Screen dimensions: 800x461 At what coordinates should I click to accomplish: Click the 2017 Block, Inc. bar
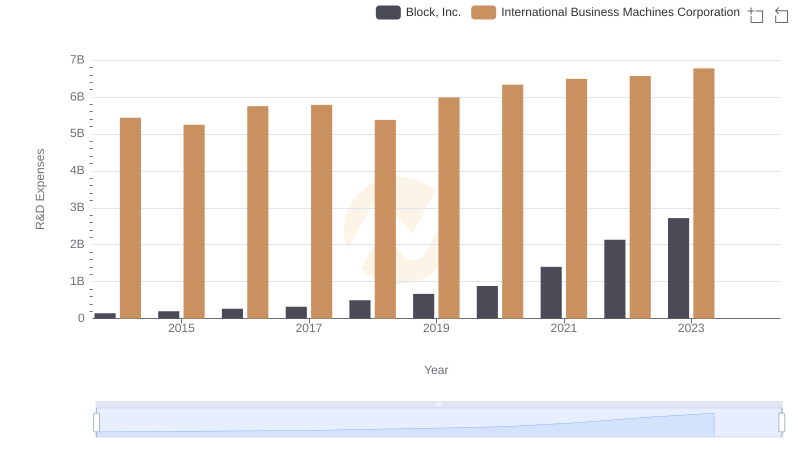(x=296, y=313)
